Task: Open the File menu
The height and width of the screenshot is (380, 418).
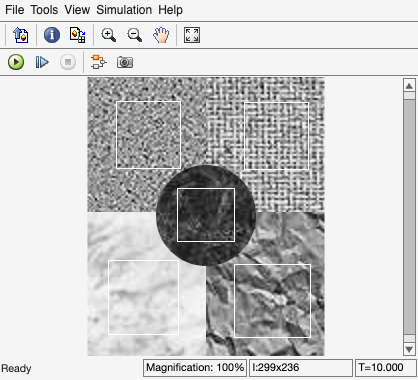Action: click(x=15, y=10)
